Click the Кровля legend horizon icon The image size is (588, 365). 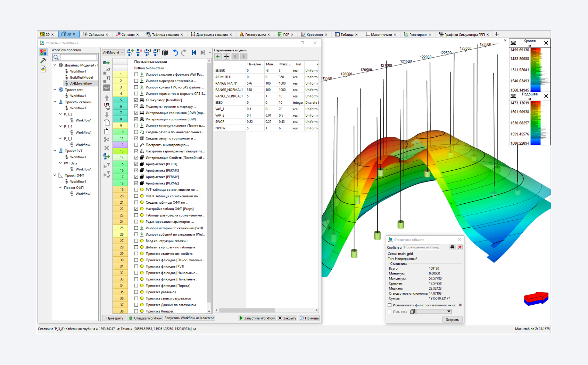pyautogui.click(x=513, y=43)
